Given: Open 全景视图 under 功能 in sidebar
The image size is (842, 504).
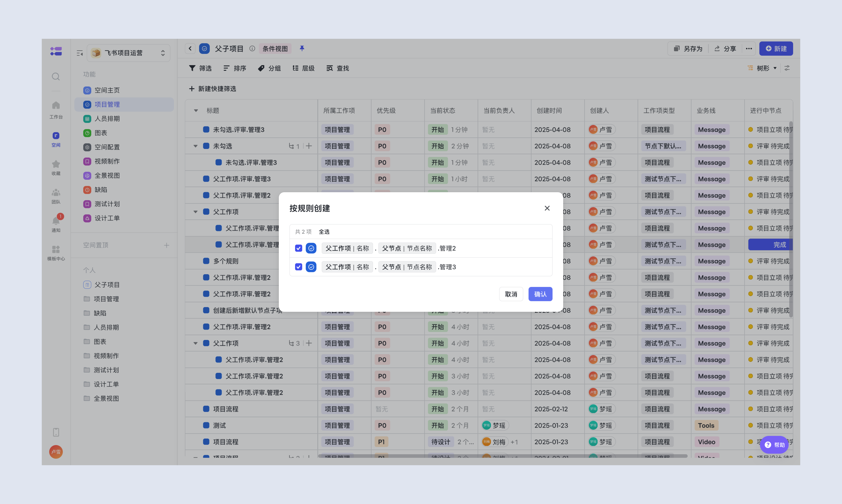Looking at the screenshot, I should pyautogui.click(x=124, y=176).
